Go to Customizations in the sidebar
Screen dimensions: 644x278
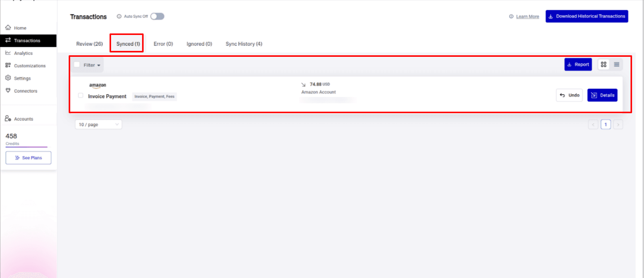coord(29,66)
